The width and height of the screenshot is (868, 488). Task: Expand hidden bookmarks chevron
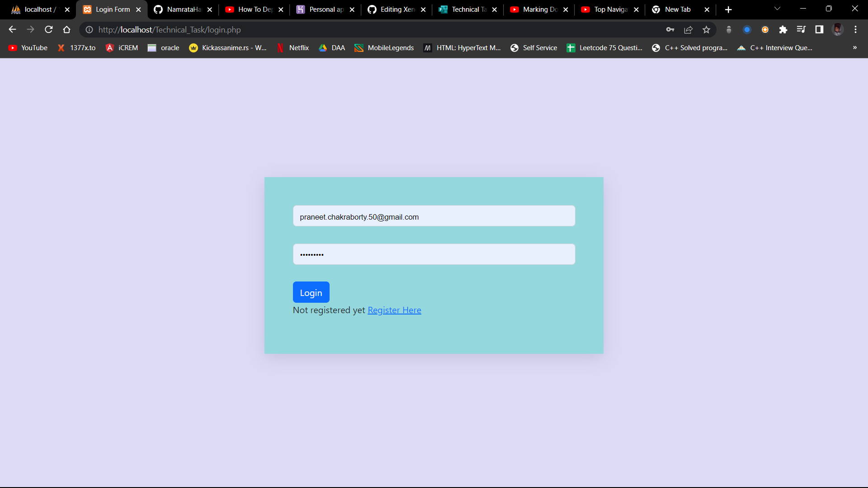point(854,47)
